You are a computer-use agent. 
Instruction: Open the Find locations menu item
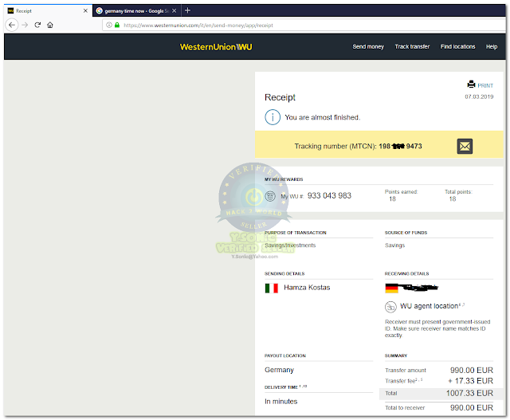pyautogui.click(x=457, y=47)
